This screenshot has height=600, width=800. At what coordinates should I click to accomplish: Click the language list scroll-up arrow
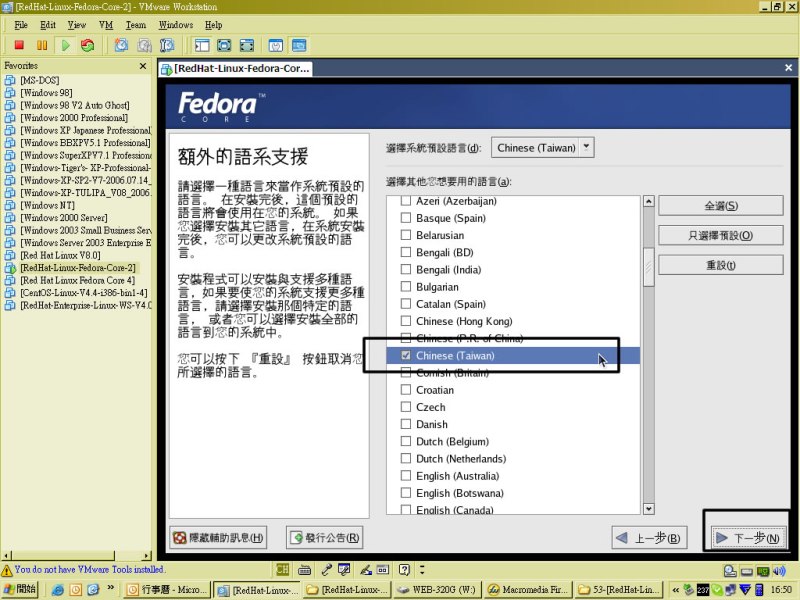[648, 201]
